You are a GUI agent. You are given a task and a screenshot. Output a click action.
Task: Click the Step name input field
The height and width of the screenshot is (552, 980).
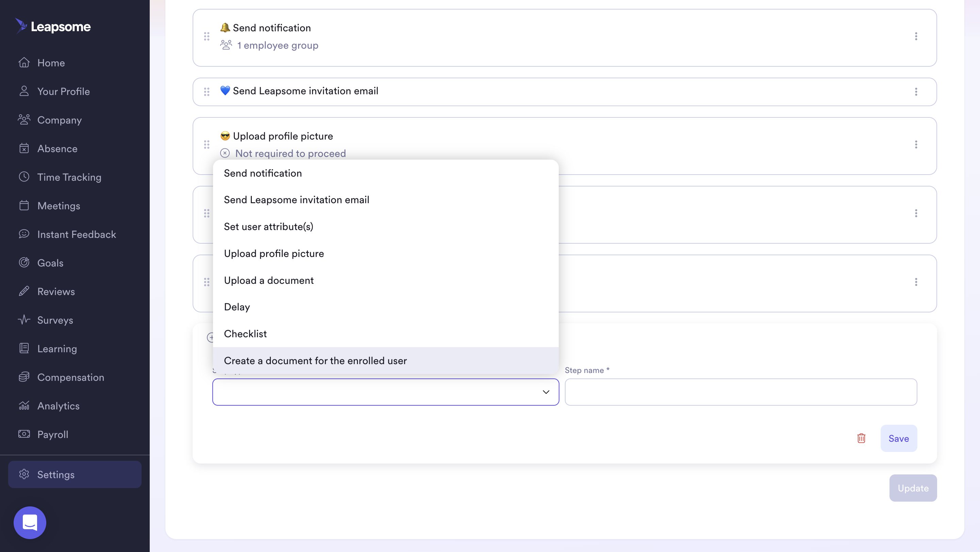coord(741,392)
